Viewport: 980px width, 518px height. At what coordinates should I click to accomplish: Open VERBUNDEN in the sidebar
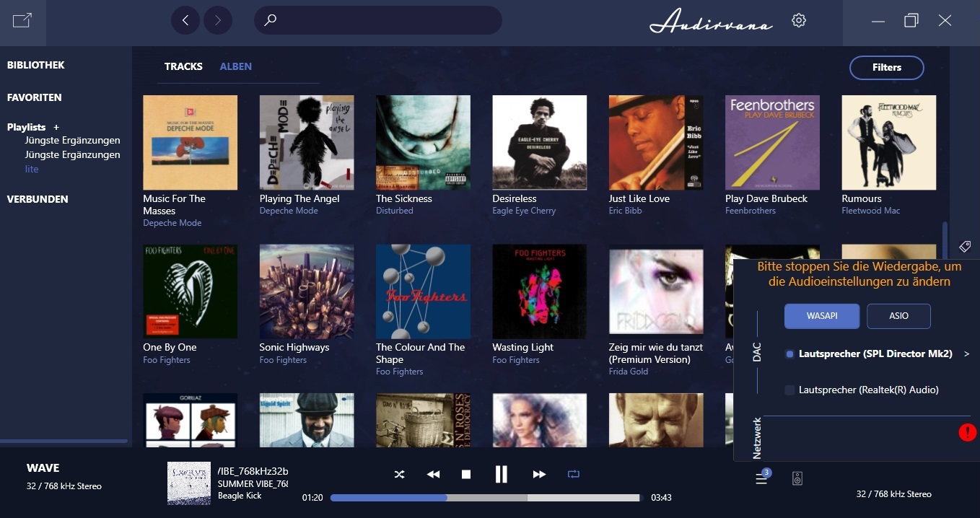[38, 199]
